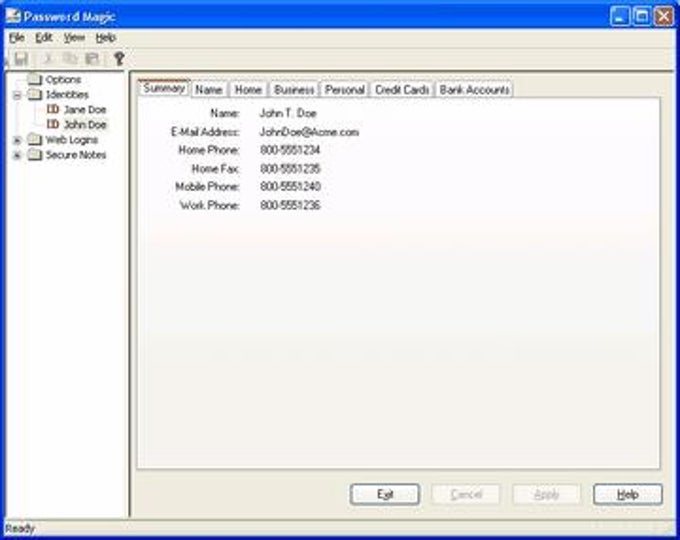Close the Password Magic window

pos(664,17)
